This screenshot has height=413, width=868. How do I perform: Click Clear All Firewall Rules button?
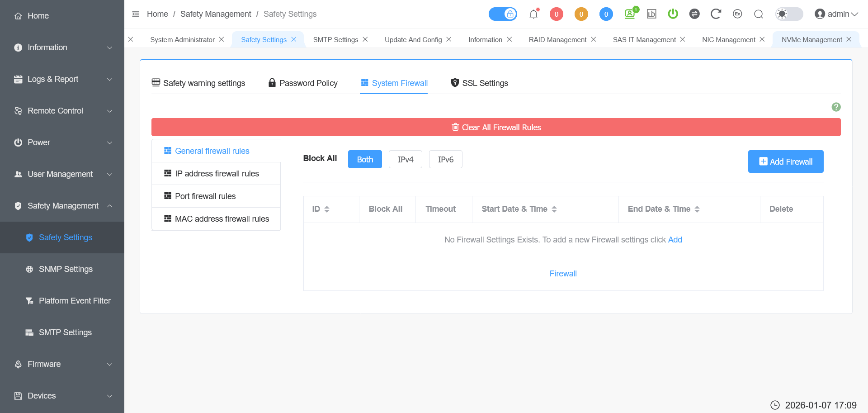click(x=496, y=128)
